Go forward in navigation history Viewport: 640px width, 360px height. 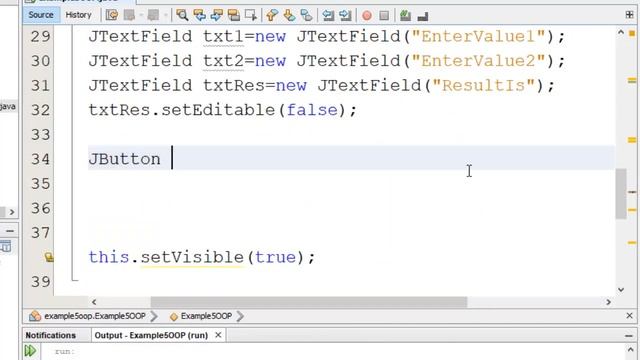point(153,16)
